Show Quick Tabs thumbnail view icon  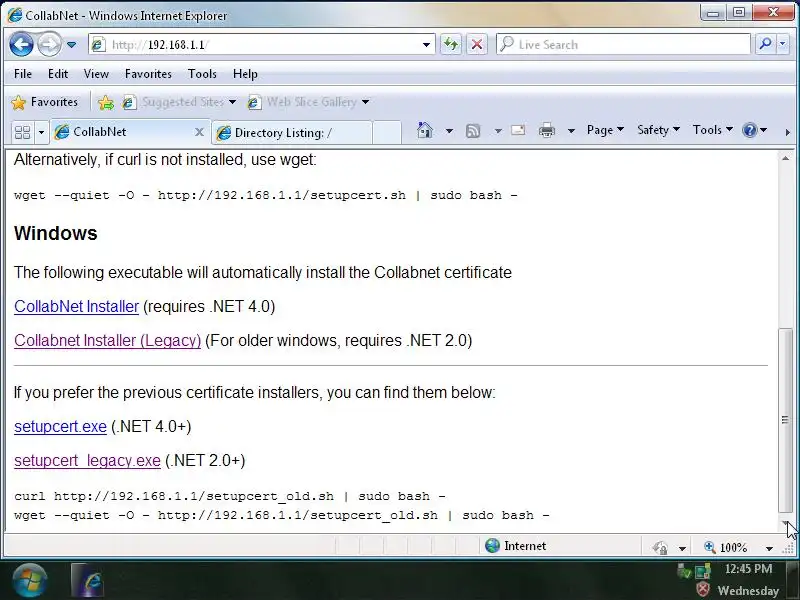coord(22,132)
